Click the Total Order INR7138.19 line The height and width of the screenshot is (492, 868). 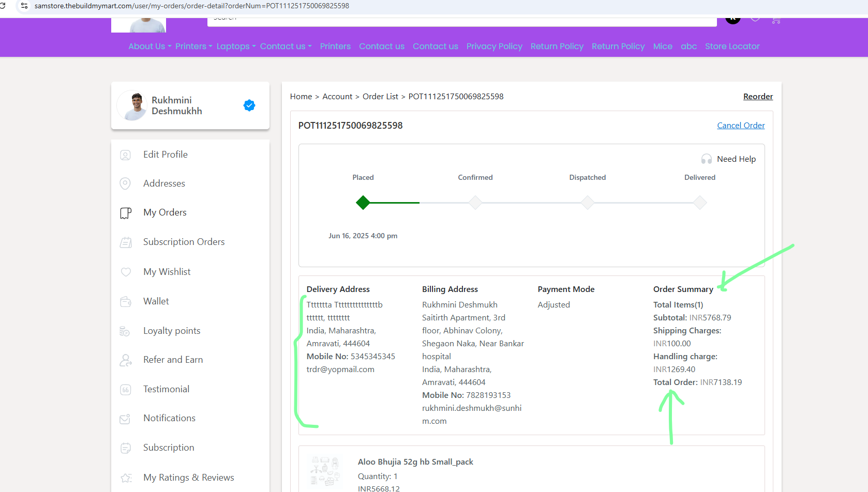[x=698, y=382]
